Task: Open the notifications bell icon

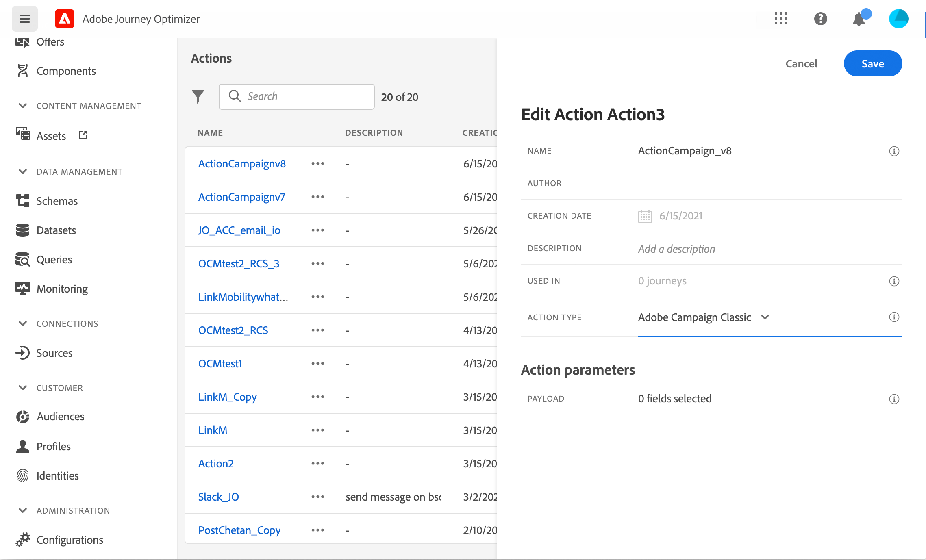Action: pos(859,19)
